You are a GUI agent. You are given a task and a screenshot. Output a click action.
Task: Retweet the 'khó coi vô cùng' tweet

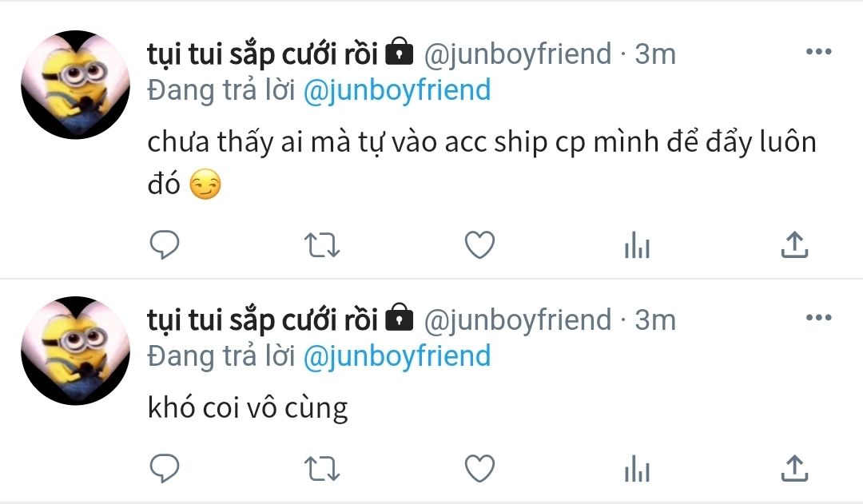coord(322,469)
